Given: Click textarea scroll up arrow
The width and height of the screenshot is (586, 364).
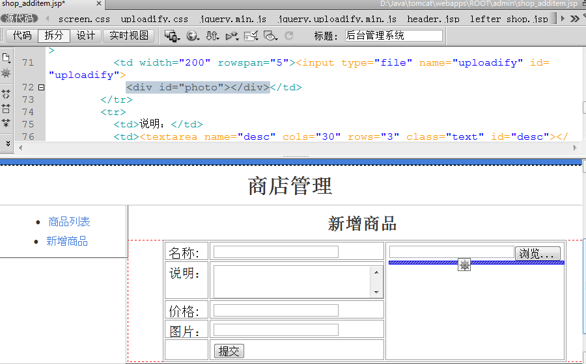Looking at the screenshot, I should tap(376, 272).
